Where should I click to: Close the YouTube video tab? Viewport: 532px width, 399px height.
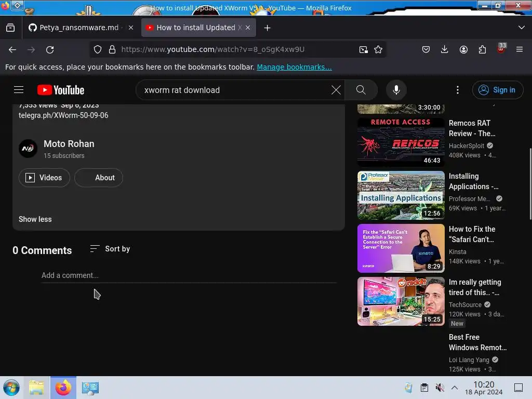point(248,28)
